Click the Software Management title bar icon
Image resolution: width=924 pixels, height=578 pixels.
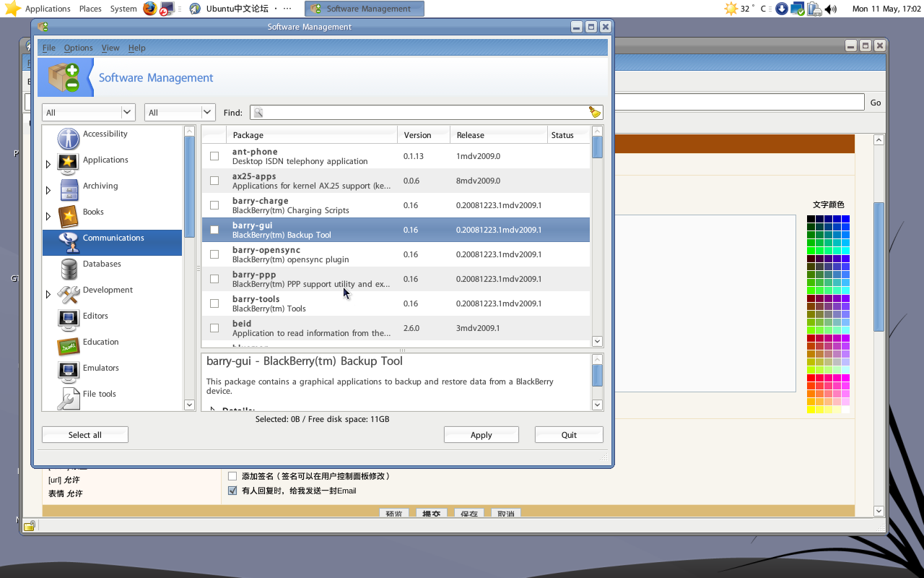point(43,27)
